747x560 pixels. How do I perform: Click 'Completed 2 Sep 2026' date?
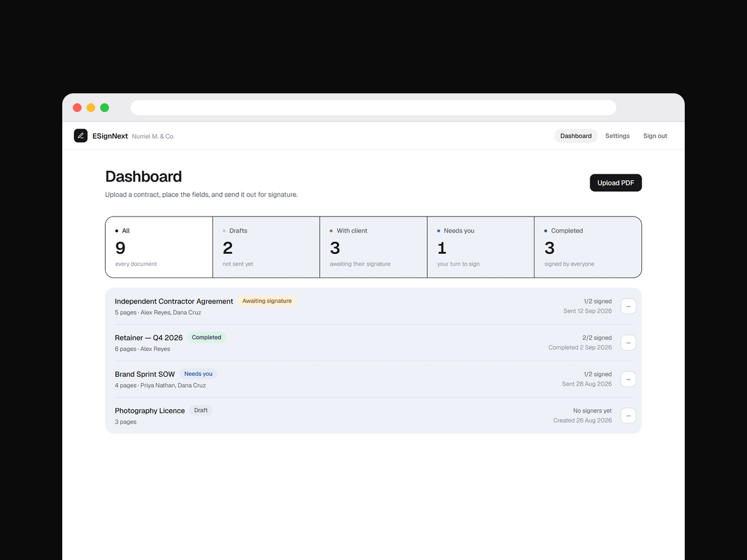click(580, 347)
